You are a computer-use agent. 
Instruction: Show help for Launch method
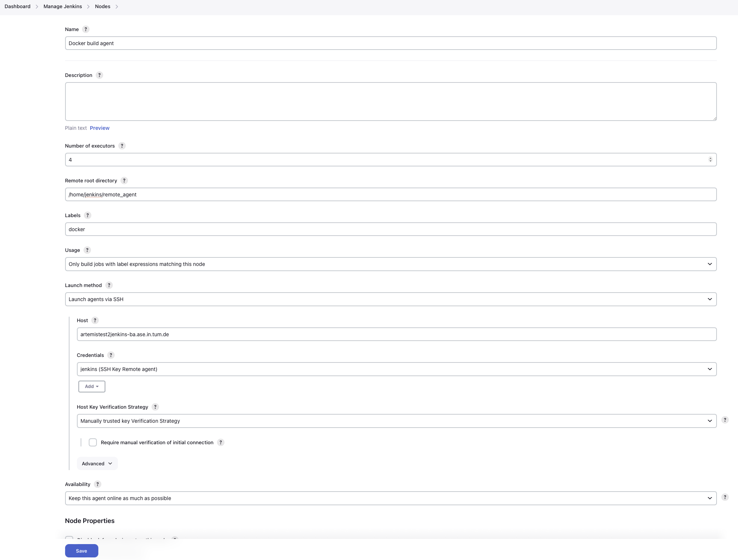click(x=109, y=285)
